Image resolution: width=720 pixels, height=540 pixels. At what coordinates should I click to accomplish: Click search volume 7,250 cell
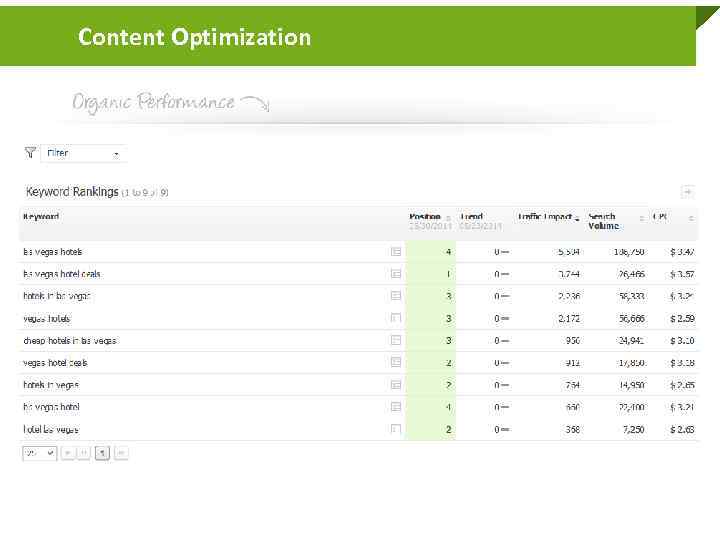tap(634, 429)
